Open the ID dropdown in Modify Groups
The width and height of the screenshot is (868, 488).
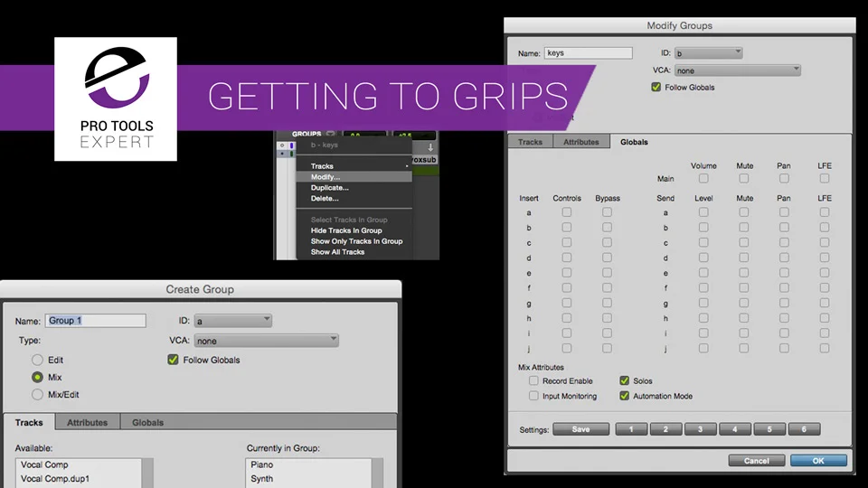click(x=708, y=53)
